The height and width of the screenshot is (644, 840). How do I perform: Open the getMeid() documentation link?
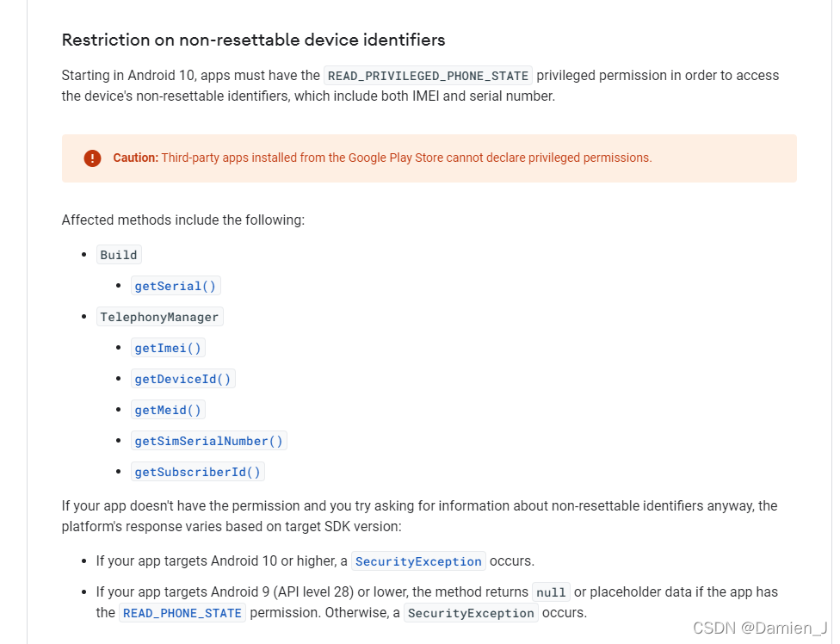coord(168,411)
